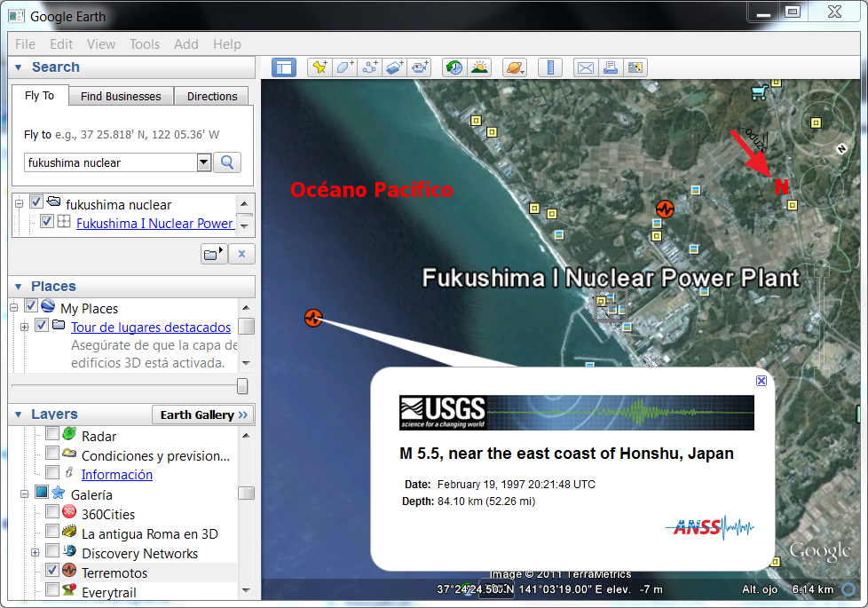
Task: Click the Información link in Layers
Action: click(x=117, y=475)
